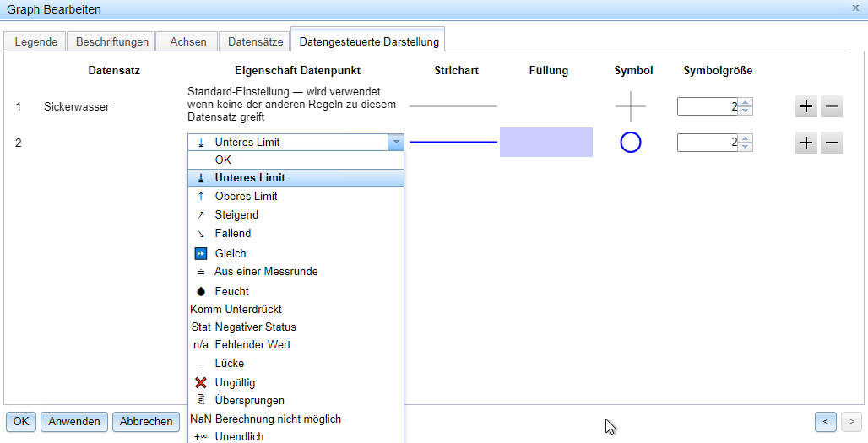Select Stat Negativer Status option

296,327
